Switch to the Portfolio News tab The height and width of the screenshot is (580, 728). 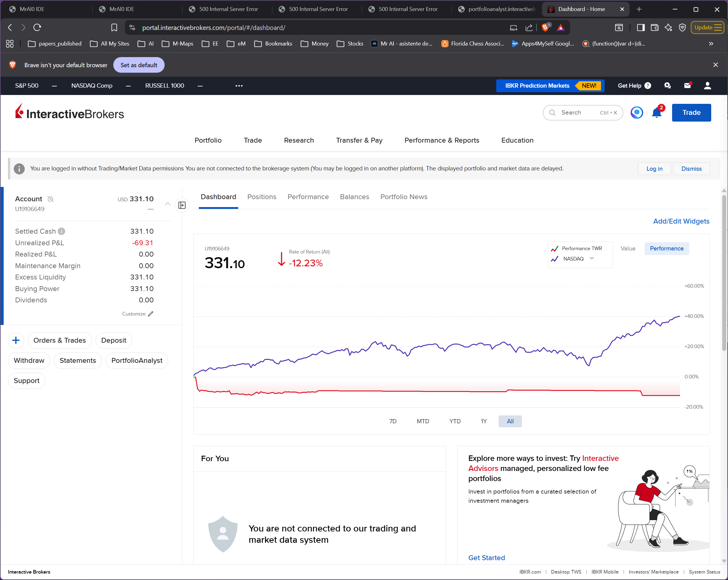pos(404,197)
